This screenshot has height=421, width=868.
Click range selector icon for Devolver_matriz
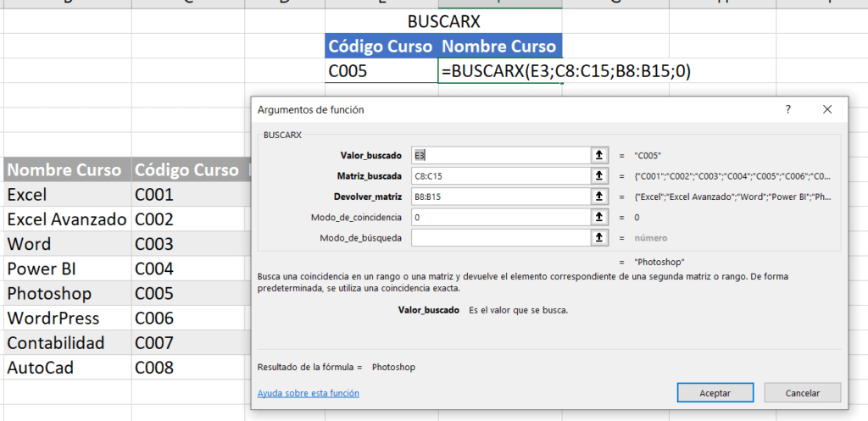[599, 197]
